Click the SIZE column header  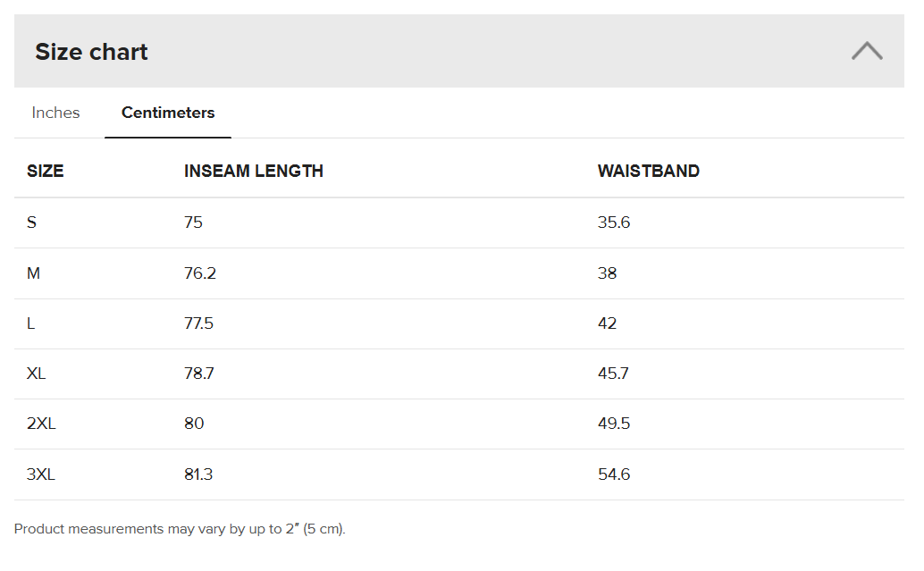coord(46,171)
